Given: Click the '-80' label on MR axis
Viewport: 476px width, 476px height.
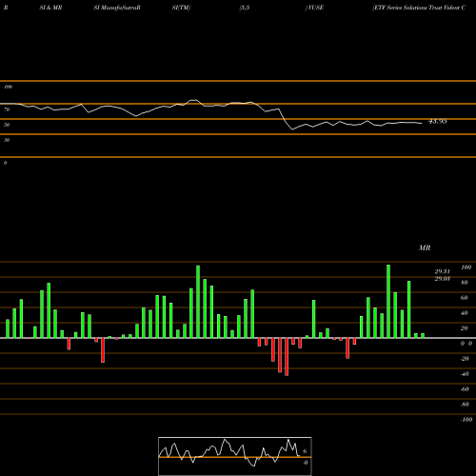Looking at the screenshot, I should tap(465, 405).
